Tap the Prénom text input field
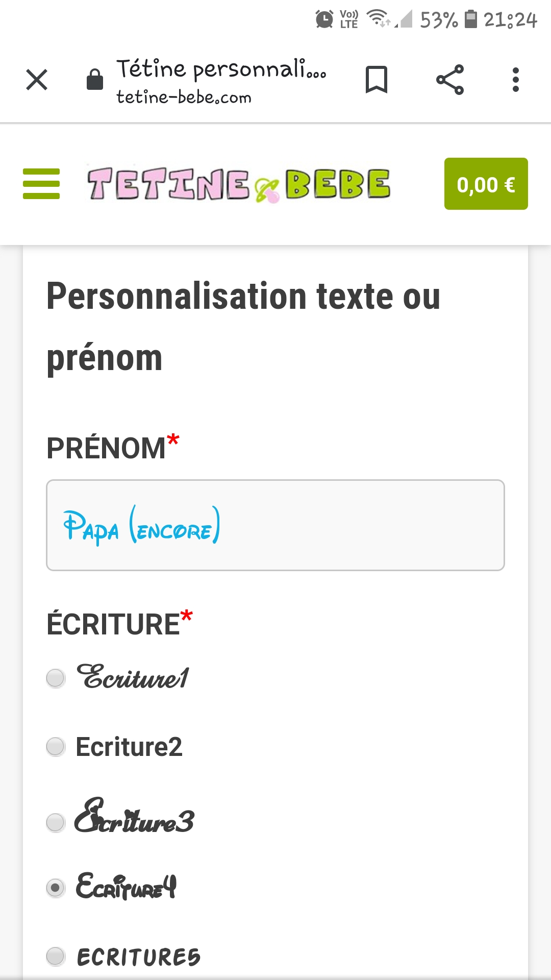551x980 pixels. coord(275,525)
